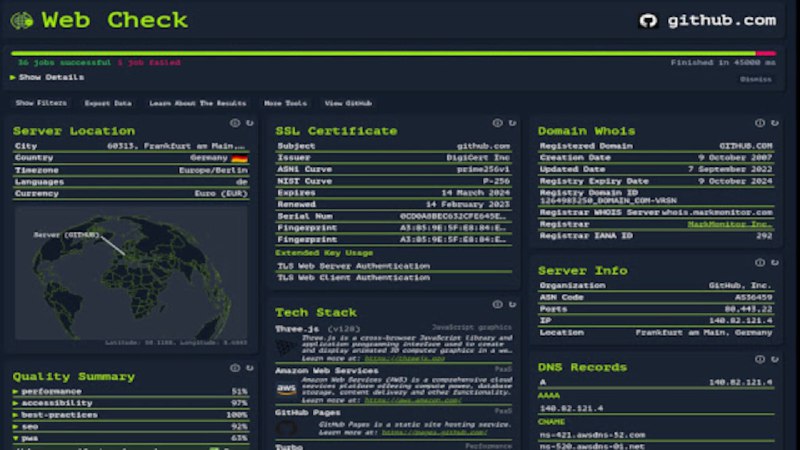Viewport: 800px width, 450px height.
Task: Click the GitHub Pages logo in Tech Stack
Action: click(286, 428)
